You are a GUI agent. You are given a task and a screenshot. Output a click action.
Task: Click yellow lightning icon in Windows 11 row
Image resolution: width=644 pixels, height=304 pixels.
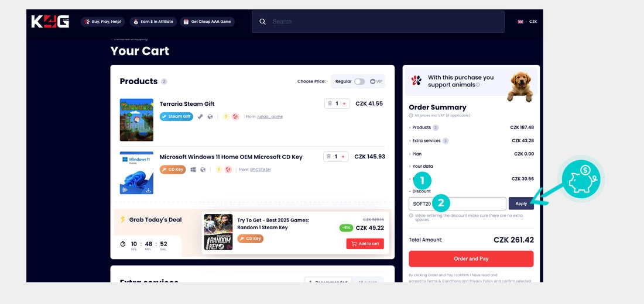tap(218, 170)
